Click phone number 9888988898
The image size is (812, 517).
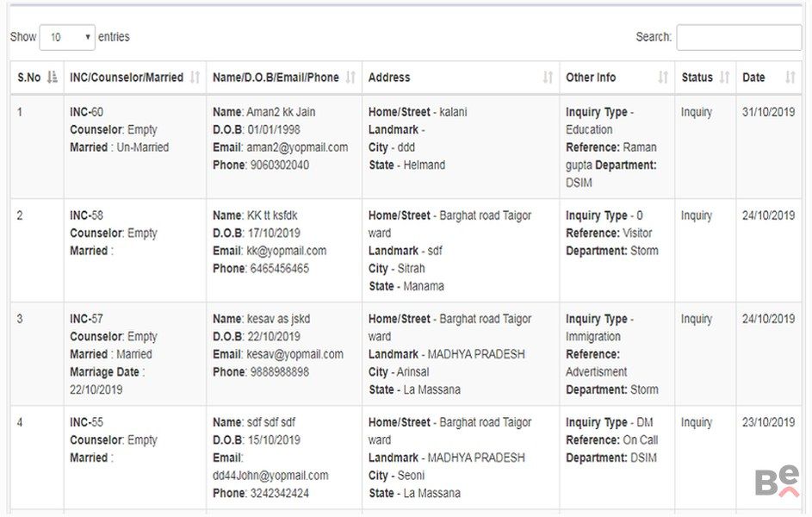click(x=279, y=372)
